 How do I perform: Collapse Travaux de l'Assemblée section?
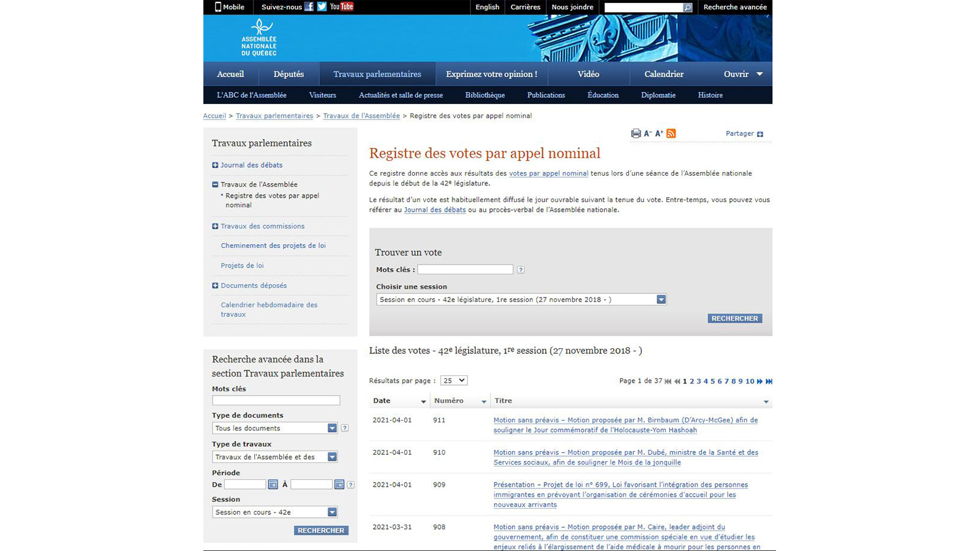click(215, 184)
